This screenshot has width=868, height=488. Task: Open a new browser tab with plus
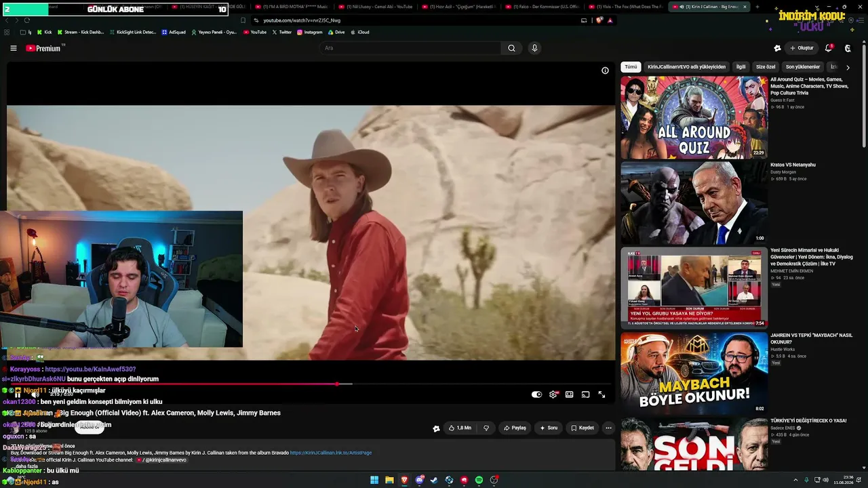tap(757, 7)
